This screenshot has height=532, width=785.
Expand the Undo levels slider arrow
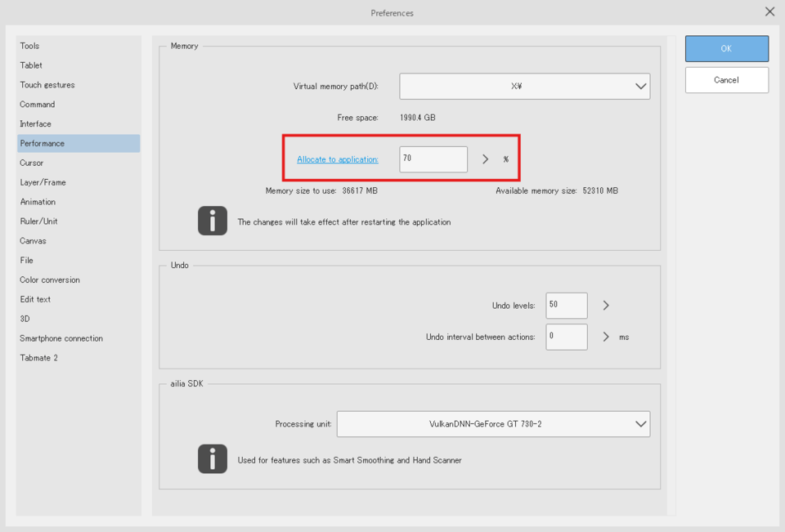[603, 305]
